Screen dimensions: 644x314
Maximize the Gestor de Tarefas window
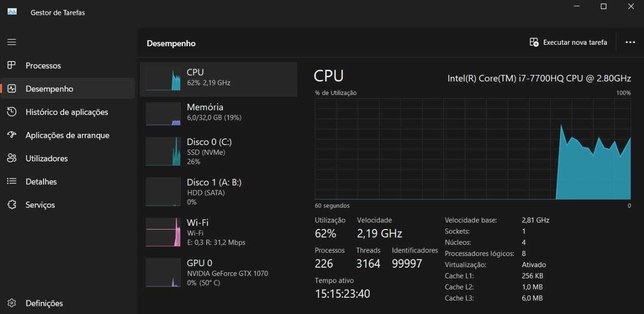[x=603, y=6]
